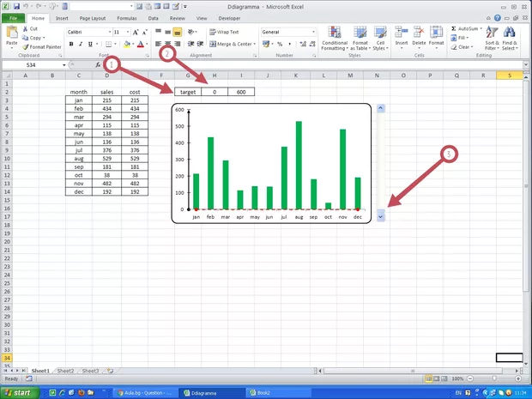532x399 pixels.
Task: Click the Orientation icon
Action: pyautogui.click(x=191, y=32)
